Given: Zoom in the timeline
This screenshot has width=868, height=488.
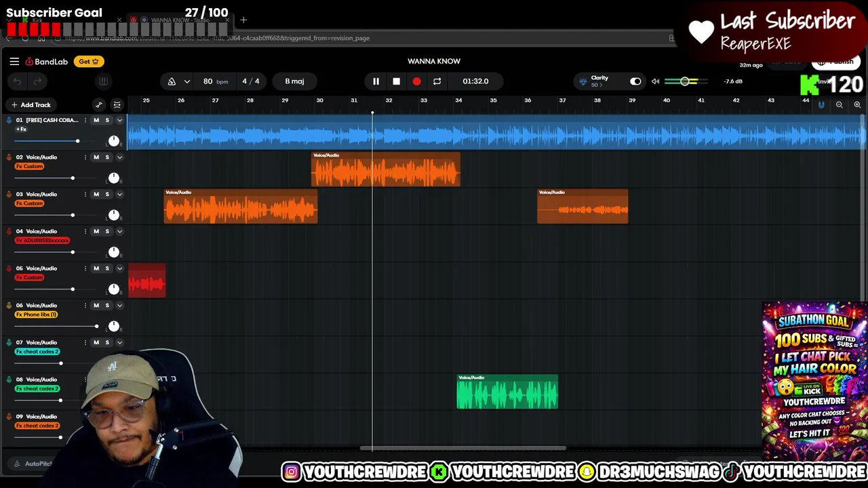Looking at the screenshot, I should pyautogui.click(x=857, y=104).
